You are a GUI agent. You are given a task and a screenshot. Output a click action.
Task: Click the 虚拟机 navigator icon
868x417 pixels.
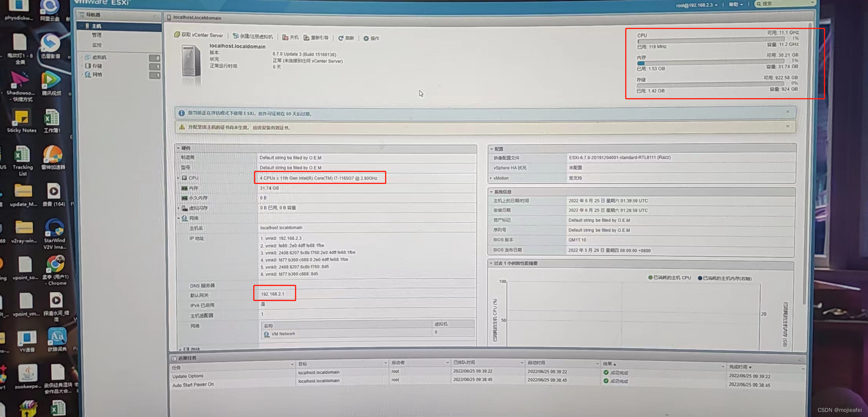(x=88, y=57)
